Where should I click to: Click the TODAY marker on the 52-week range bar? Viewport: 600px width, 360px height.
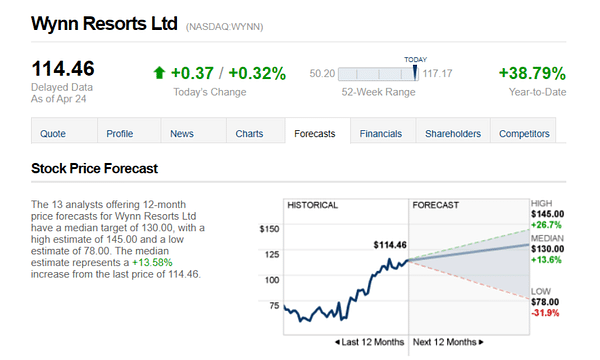click(415, 72)
